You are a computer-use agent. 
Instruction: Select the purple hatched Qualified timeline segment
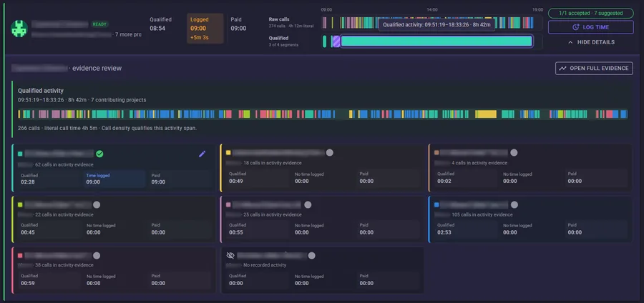[x=336, y=41]
